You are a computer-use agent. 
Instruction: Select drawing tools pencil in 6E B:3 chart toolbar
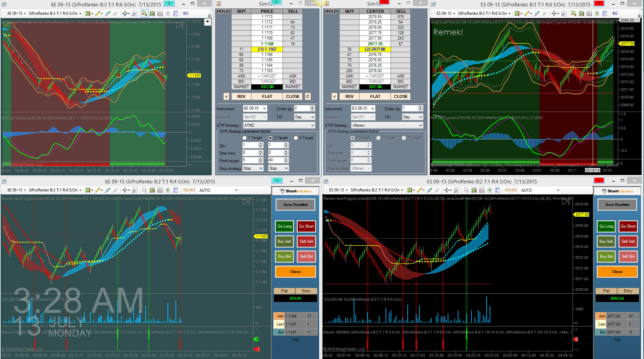coord(98,13)
